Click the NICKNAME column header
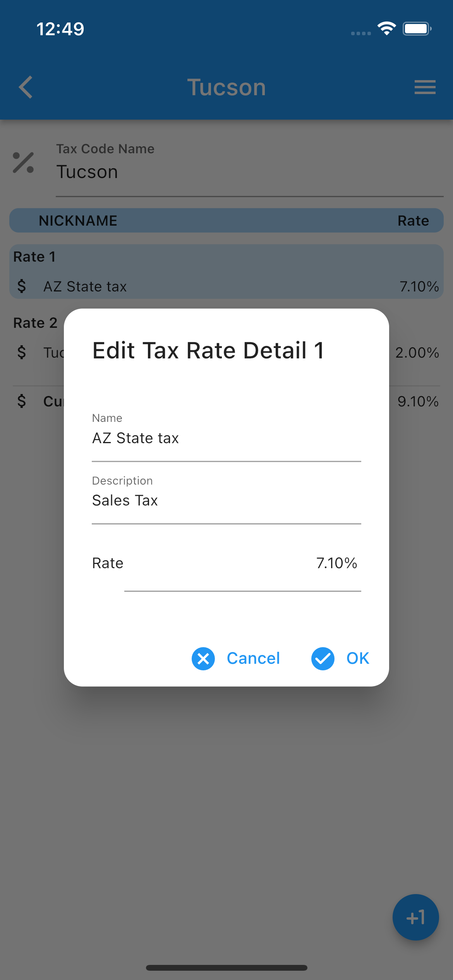Viewport: 453px width, 980px height. [78, 221]
